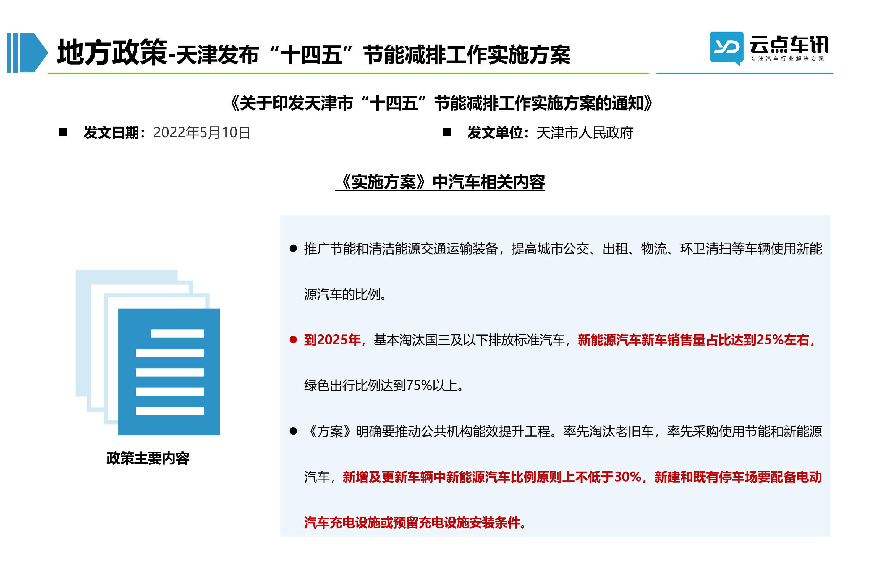The width and height of the screenshot is (882, 588).
Task: Click the blue stacked documents icon
Action: point(148,352)
